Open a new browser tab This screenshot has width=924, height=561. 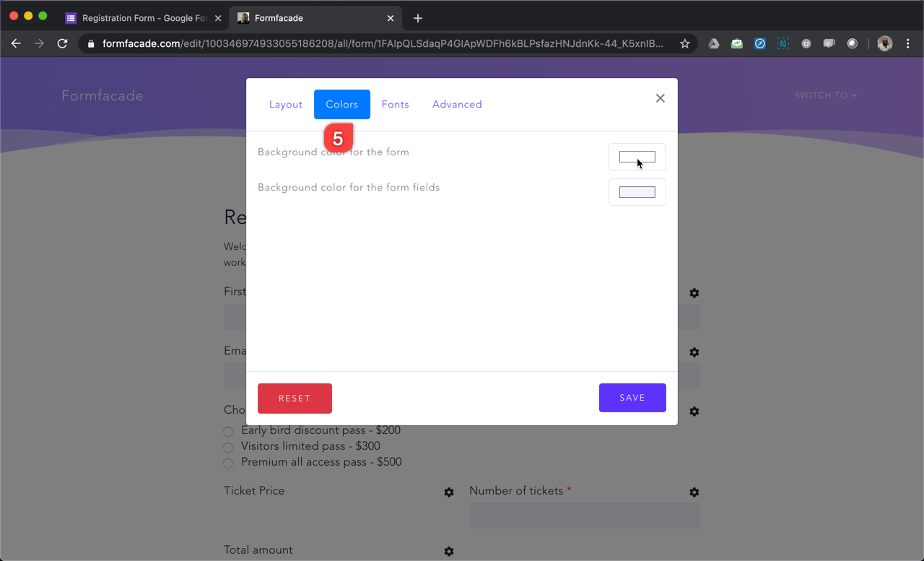[418, 18]
